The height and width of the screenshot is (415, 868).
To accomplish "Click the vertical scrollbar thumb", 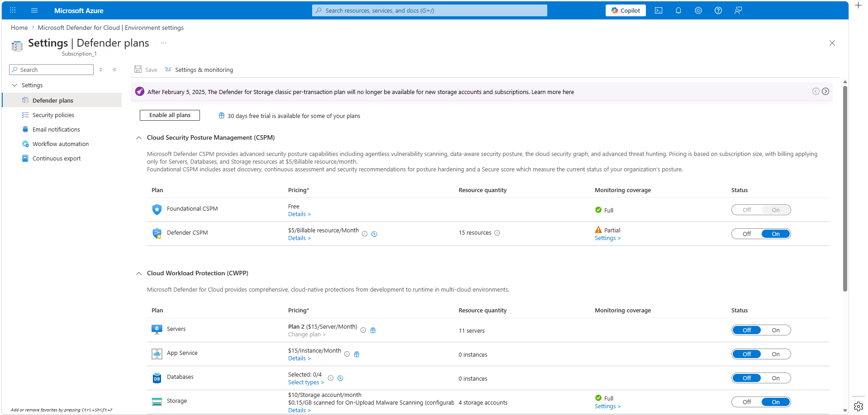I will point(845,189).
